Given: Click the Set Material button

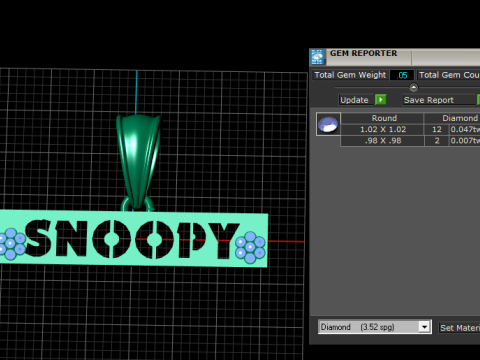Looking at the screenshot, I should [459, 328].
